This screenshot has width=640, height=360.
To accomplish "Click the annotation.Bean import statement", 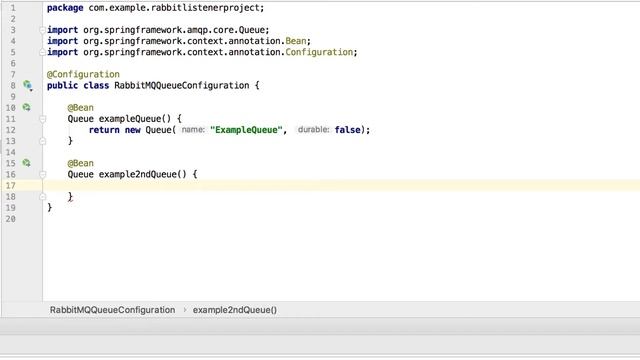I will [179, 41].
